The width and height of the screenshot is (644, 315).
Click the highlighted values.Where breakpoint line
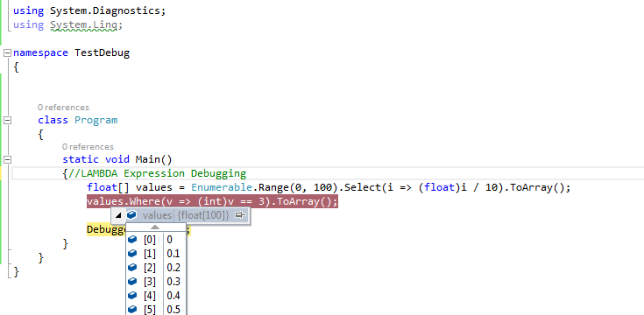[212, 201]
